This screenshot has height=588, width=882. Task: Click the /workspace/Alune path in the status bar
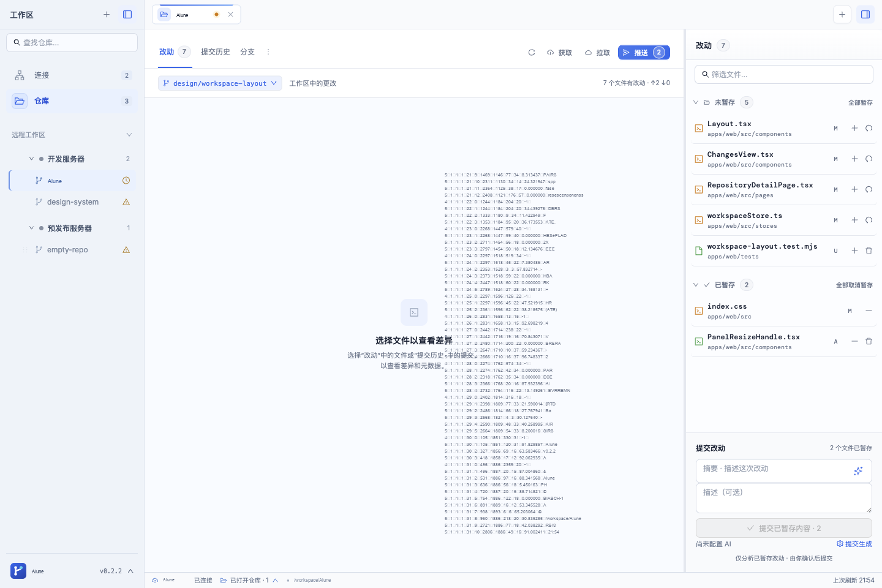click(312, 580)
